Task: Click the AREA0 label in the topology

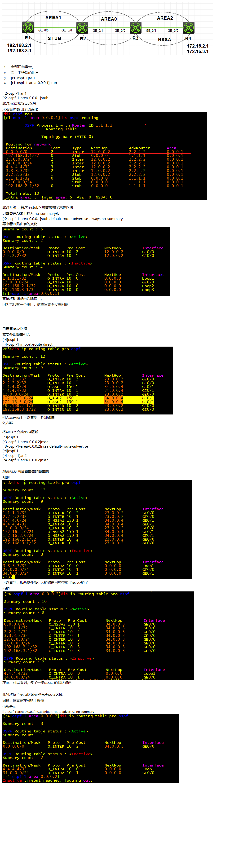Action: (x=109, y=19)
